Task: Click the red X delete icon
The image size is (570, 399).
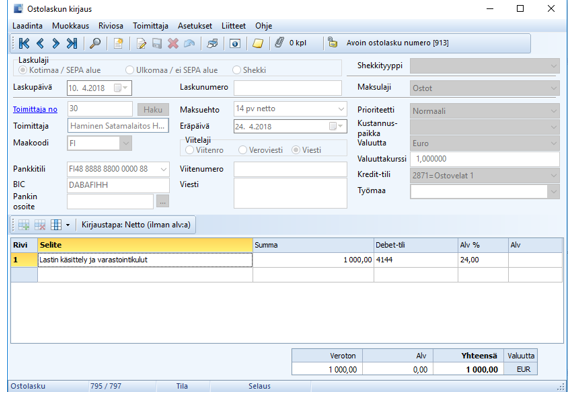Action: (173, 43)
